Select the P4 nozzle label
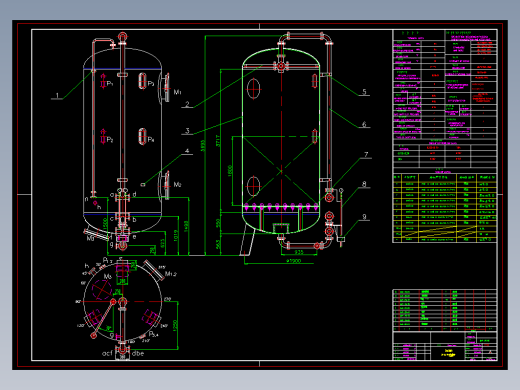Image resolution: width=520 pixels, height=390 pixels. [151, 139]
